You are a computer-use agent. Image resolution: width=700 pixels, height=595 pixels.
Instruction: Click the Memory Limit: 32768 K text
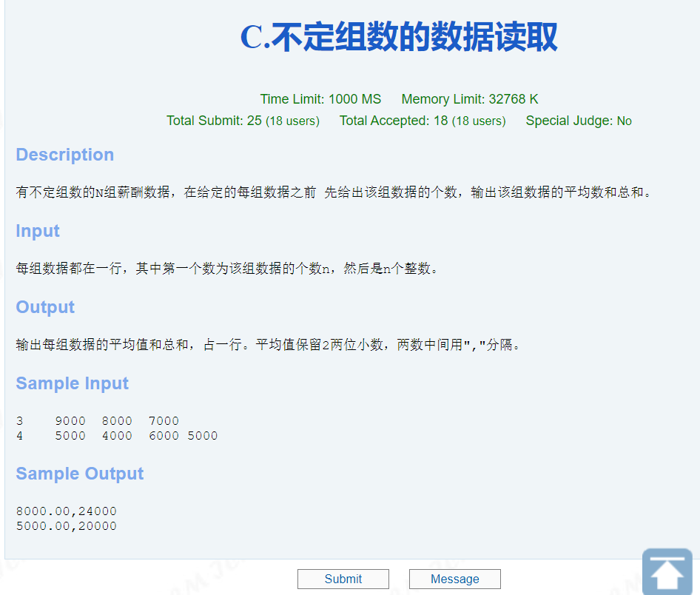470,99
